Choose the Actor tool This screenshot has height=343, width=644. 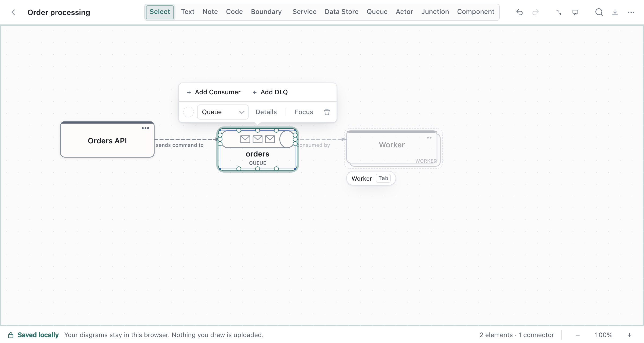click(x=404, y=12)
